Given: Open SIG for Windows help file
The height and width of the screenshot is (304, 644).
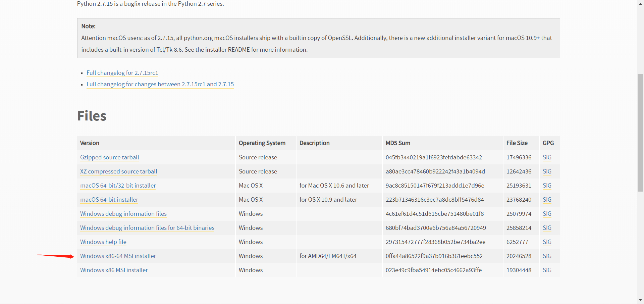Looking at the screenshot, I should pos(547,242).
